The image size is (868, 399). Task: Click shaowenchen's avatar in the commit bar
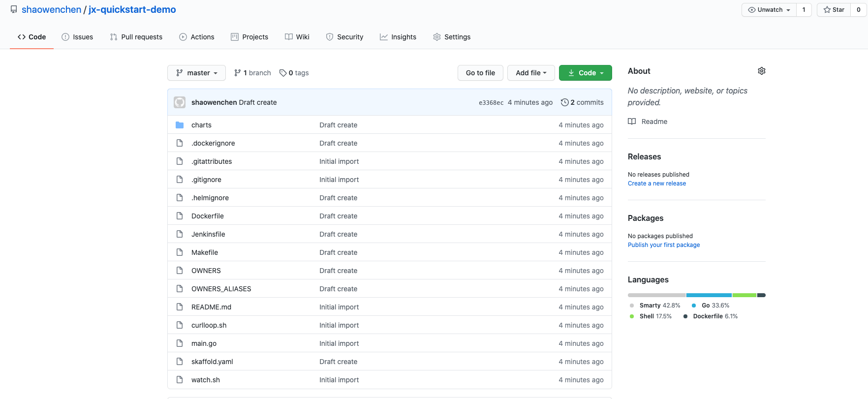pyautogui.click(x=180, y=102)
